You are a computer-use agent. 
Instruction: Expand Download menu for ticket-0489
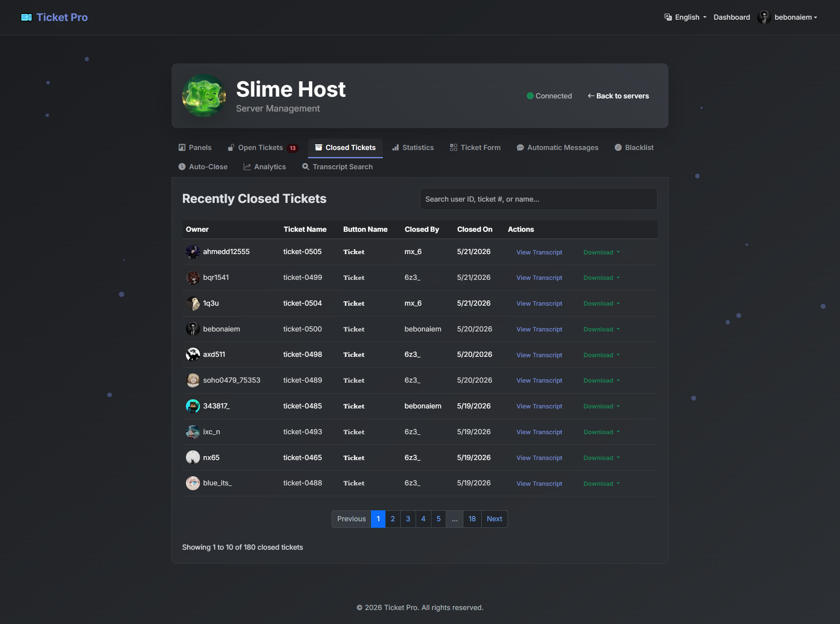pyautogui.click(x=602, y=380)
